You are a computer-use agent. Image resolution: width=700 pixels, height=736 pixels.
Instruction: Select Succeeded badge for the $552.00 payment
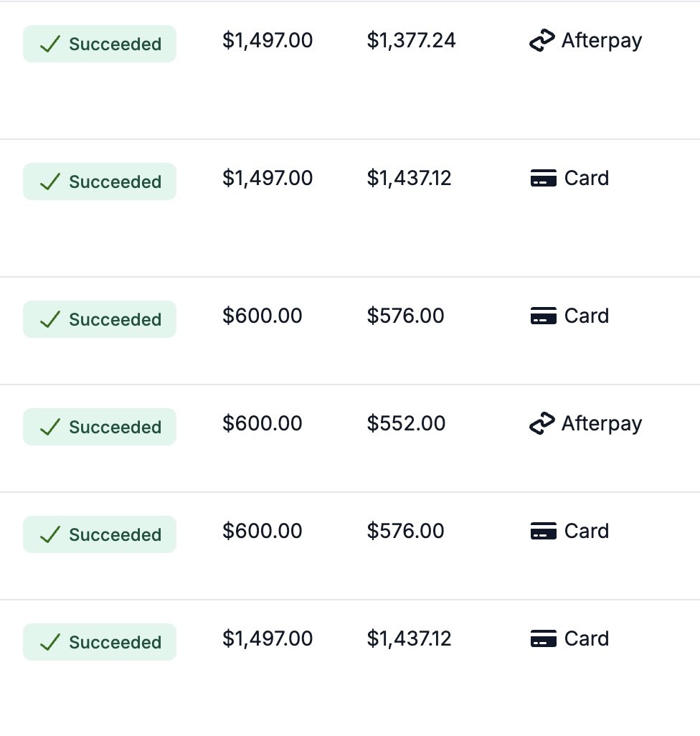coord(100,427)
